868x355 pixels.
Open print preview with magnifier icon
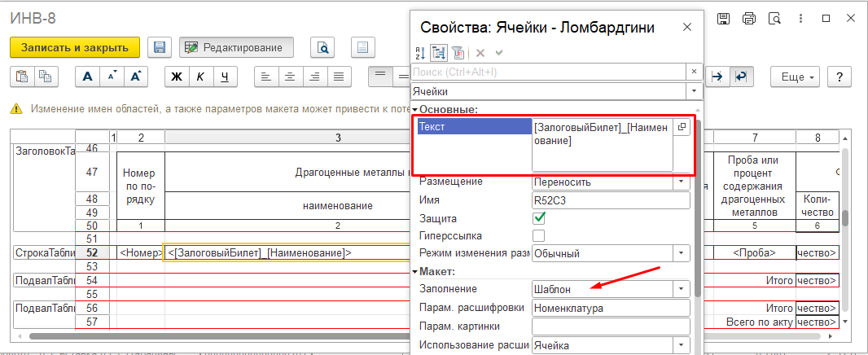coord(323,47)
